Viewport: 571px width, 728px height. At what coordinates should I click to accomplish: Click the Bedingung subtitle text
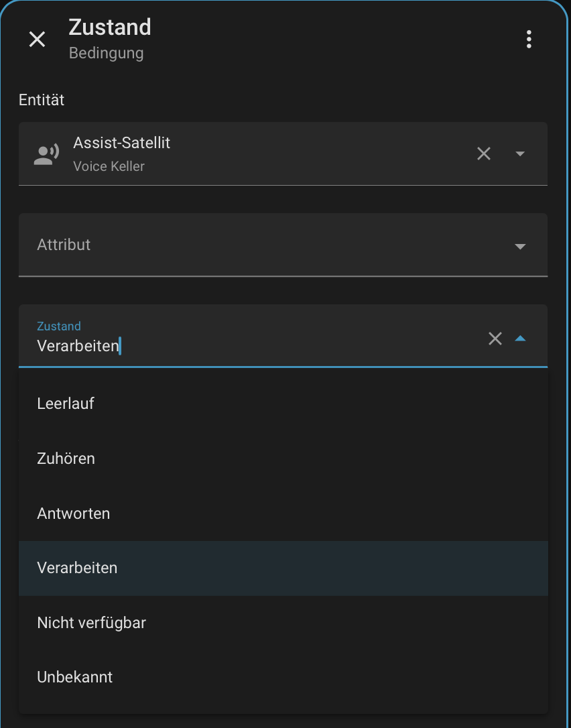coord(106,53)
